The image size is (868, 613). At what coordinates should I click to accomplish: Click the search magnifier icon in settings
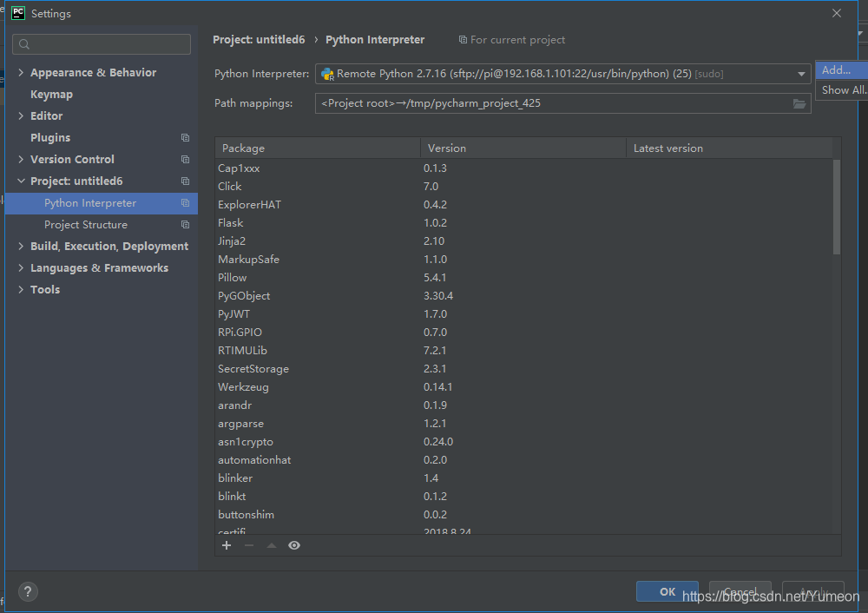click(23, 44)
